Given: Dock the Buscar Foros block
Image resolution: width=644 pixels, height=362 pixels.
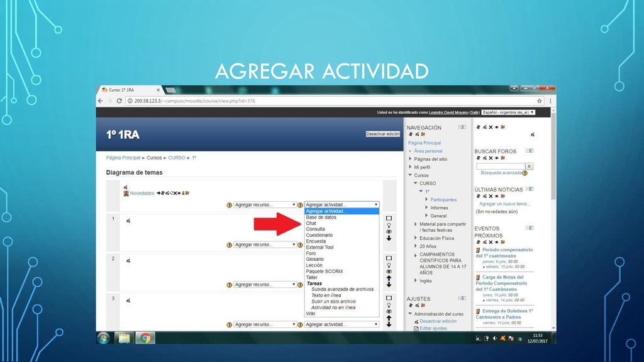Looking at the screenshot, I should (530, 151).
